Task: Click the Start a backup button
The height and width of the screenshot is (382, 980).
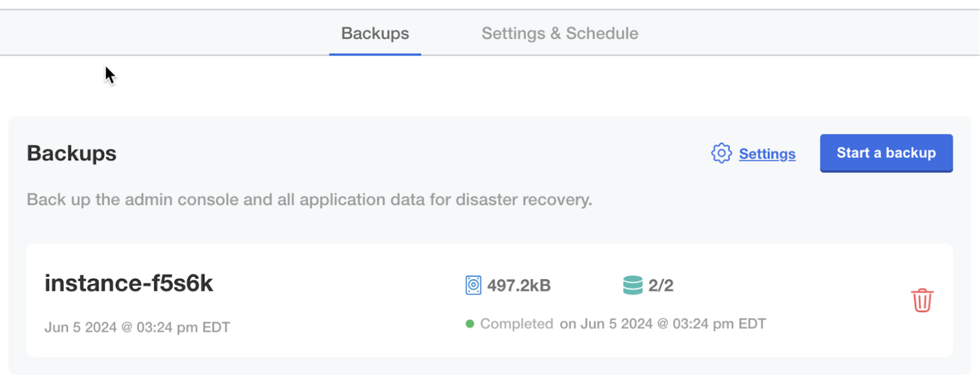Action: click(886, 153)
